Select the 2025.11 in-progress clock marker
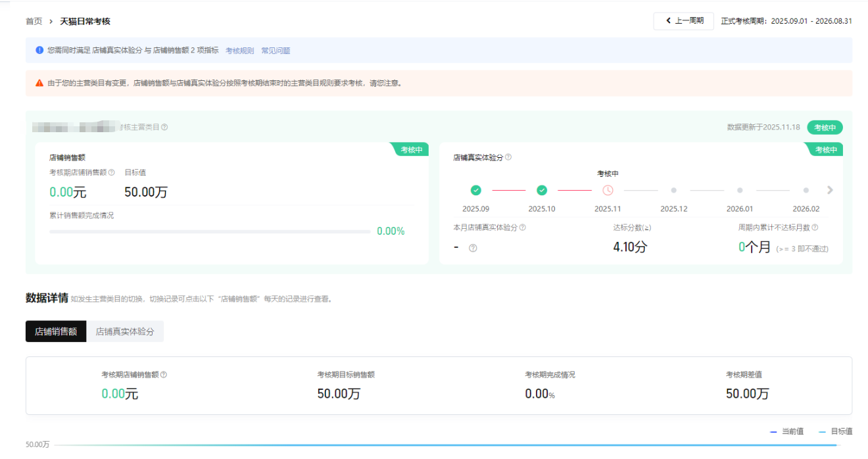Viewport: 868px width, 459px height. tap(608, 191)
